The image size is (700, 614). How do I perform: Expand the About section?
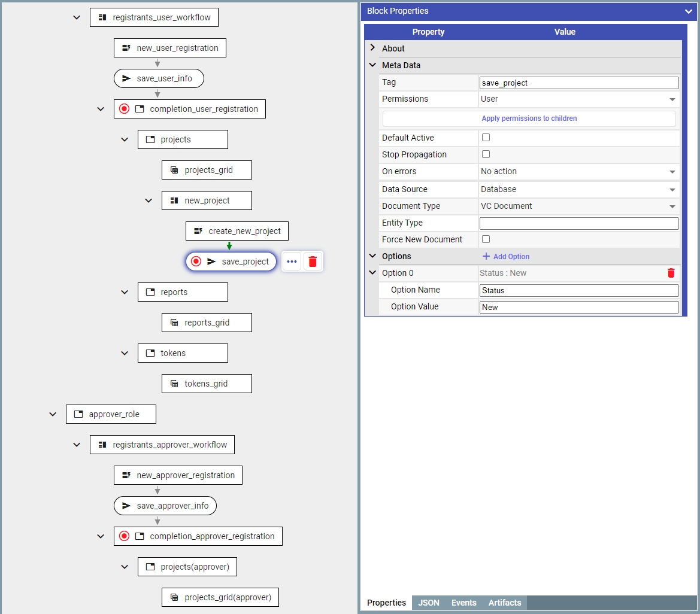[372, 48]
